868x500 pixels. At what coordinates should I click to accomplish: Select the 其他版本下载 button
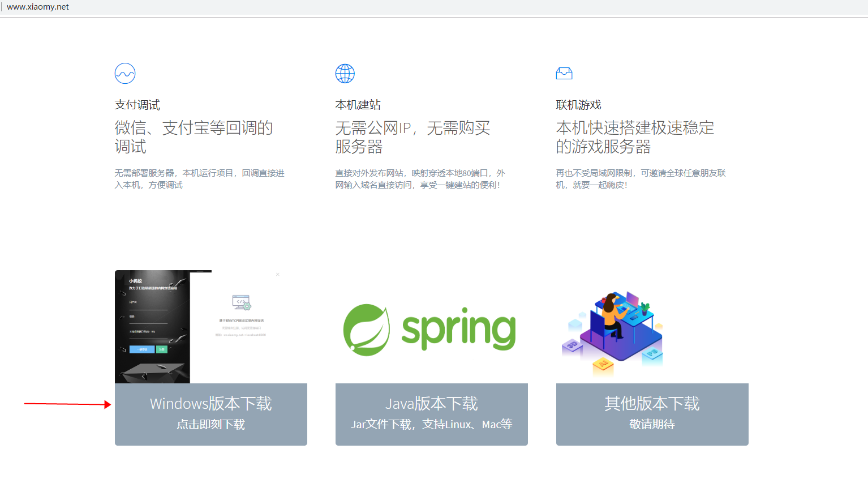[652, 414]
